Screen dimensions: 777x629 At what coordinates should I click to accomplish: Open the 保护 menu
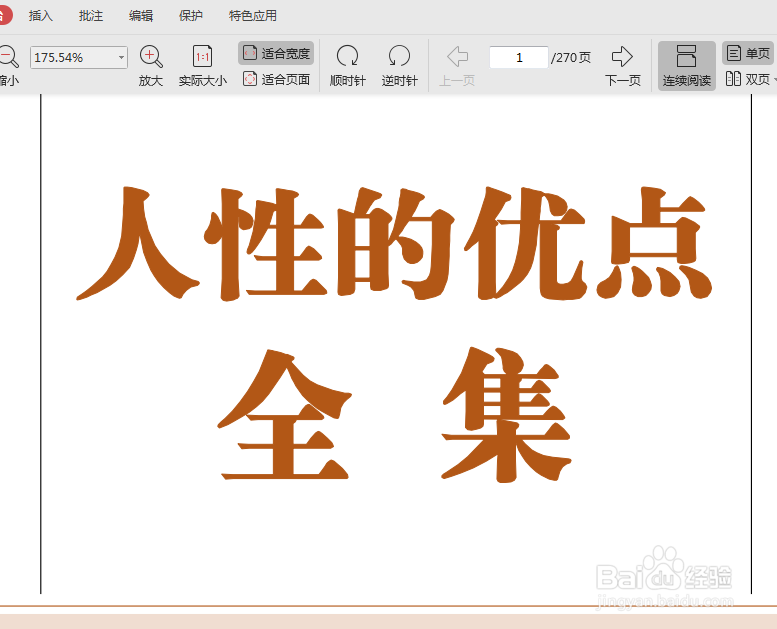tap(191, 16)
